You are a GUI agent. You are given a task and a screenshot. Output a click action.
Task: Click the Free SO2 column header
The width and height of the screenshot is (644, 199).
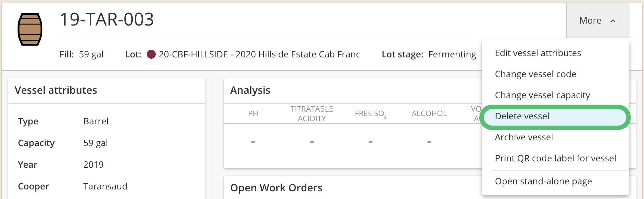(x=371, y=114)
